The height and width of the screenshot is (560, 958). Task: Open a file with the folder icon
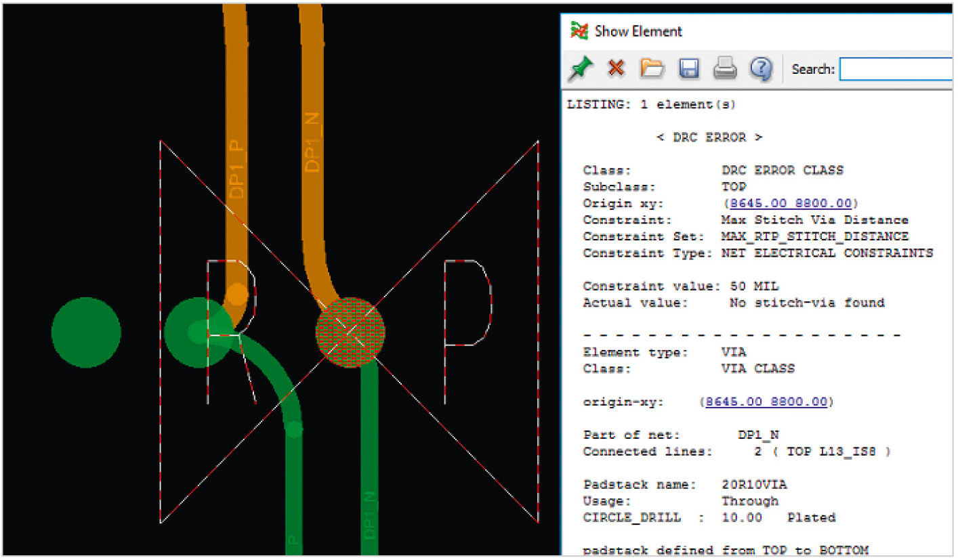coord(652,68)
